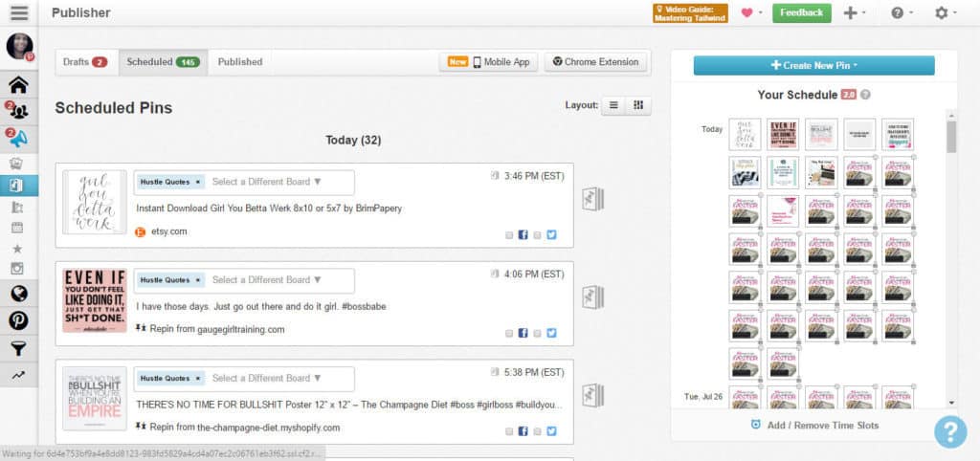
Task: Expand the heart menu in top bar
Action: 750,13
